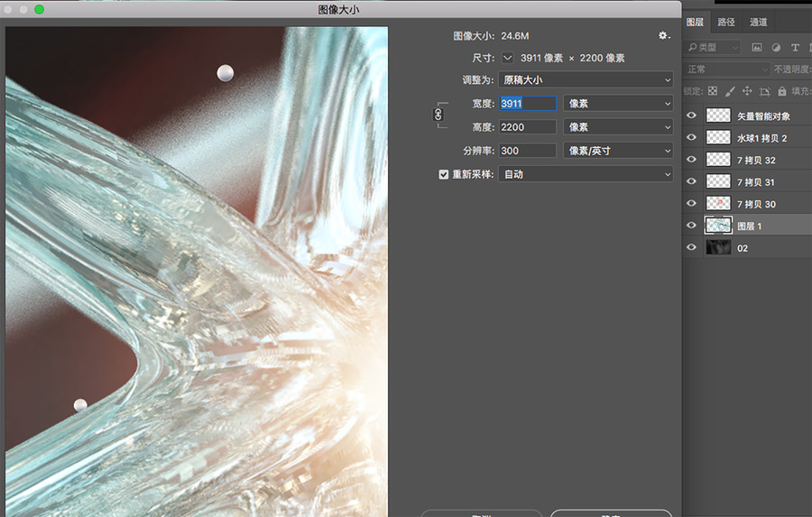This screenshot has width=812, height=517.
Task: Click the 不透明度 opacity label
Action: (x=792, y=69)
